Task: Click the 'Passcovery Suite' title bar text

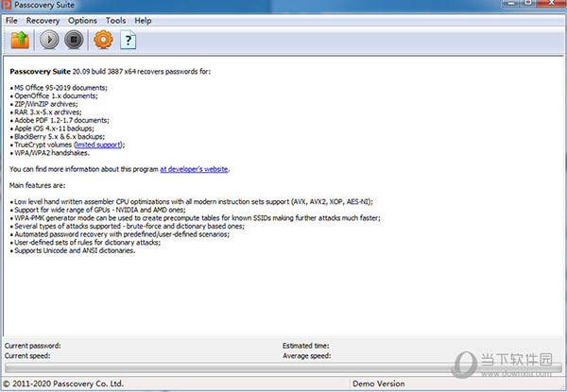Action: pos(44,5)
